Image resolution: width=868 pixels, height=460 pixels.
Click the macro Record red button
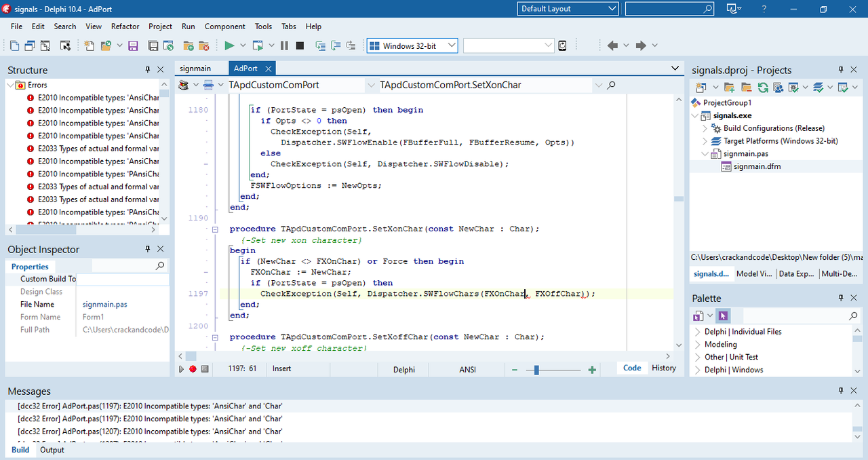[193, 368]
